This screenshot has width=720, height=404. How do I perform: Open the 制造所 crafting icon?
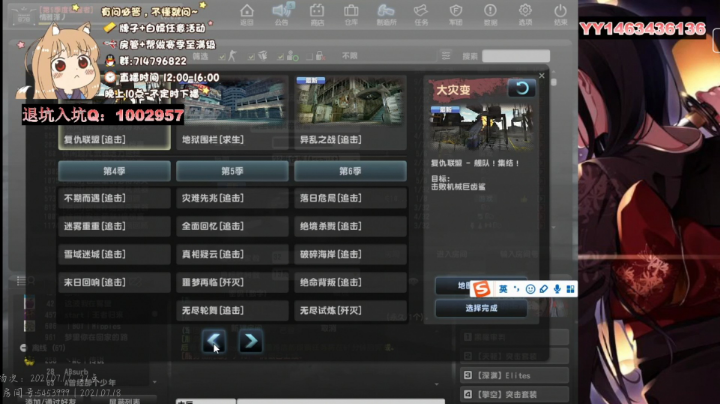point(386,14)
